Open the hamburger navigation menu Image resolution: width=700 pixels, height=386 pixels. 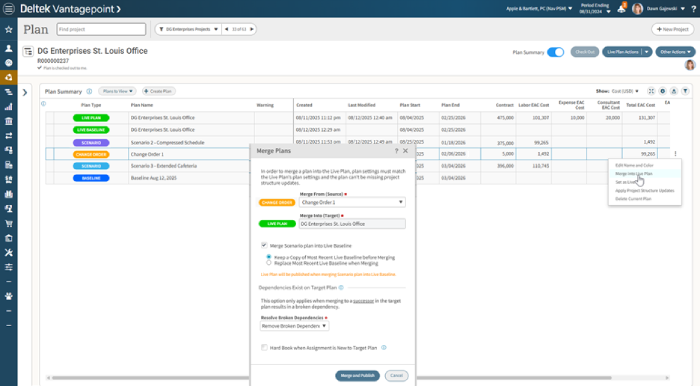[8, 8]
